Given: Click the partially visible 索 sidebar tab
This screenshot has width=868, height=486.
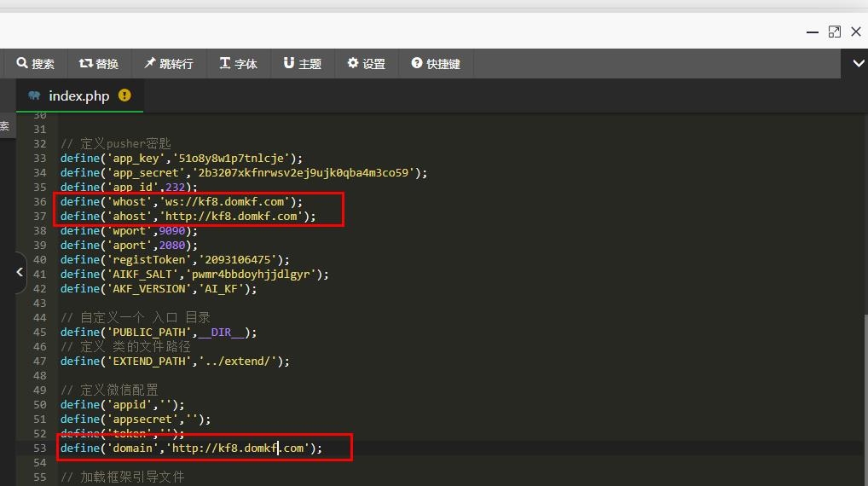Looking at the screenshot, I should [x=5, y=126].
